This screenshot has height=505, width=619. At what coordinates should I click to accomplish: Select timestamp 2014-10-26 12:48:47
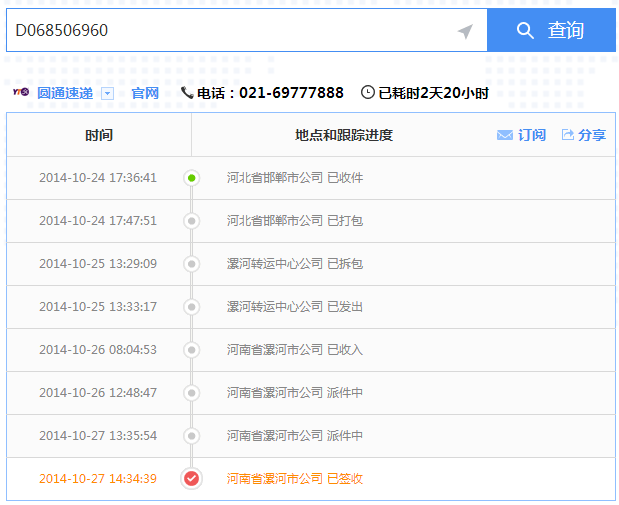(x=98, y=393)
